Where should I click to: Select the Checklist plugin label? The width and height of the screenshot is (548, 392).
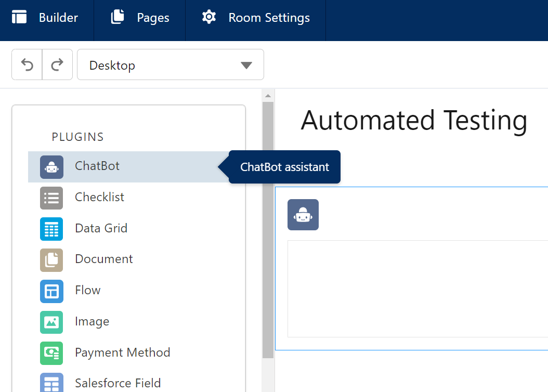(100, 197)
